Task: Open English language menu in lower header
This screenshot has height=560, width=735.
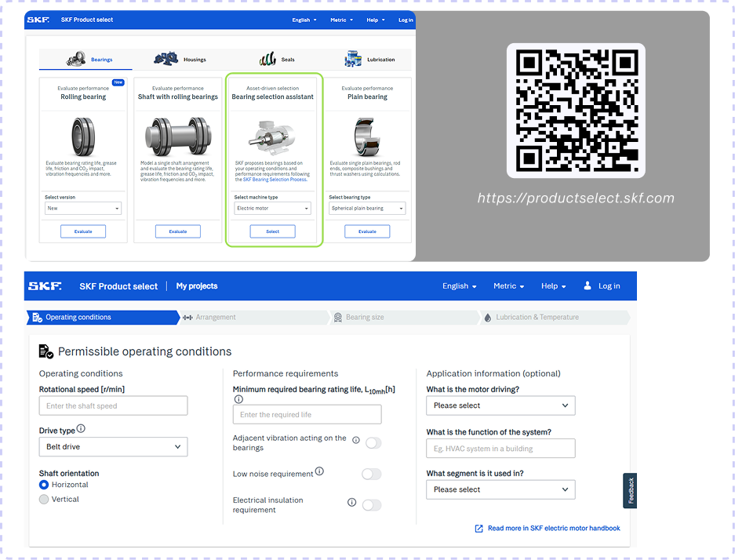Action: point(459,285)
